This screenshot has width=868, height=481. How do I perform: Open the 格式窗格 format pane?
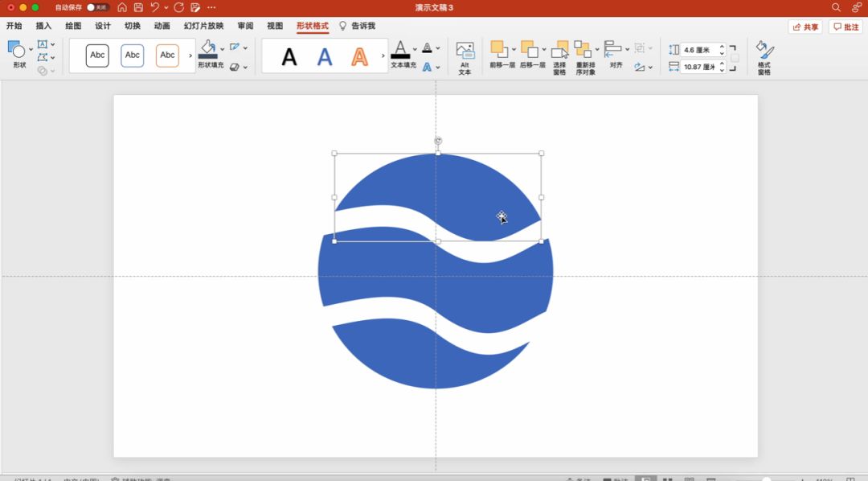coord(764,58)
